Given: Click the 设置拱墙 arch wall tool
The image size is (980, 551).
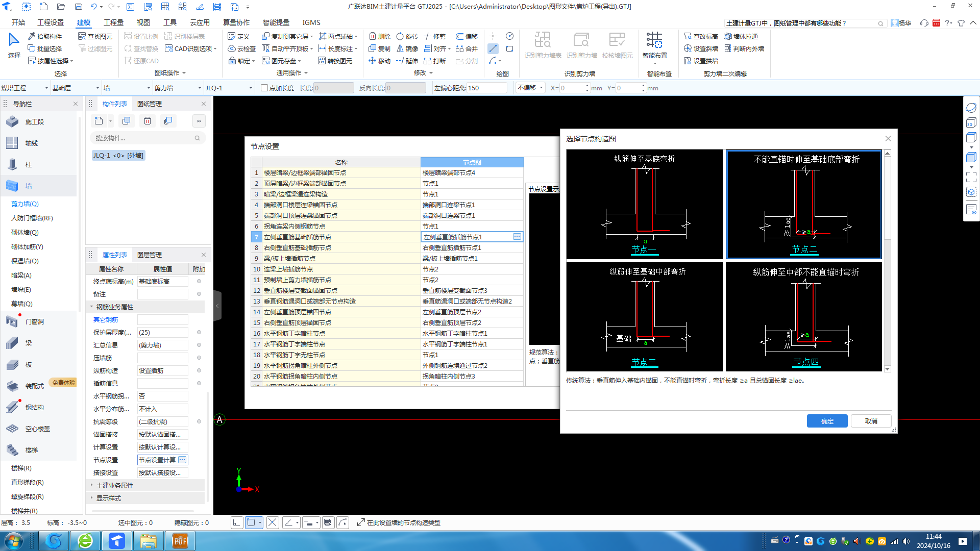Looking at the screenshot, I should click(x=701, y=61).
